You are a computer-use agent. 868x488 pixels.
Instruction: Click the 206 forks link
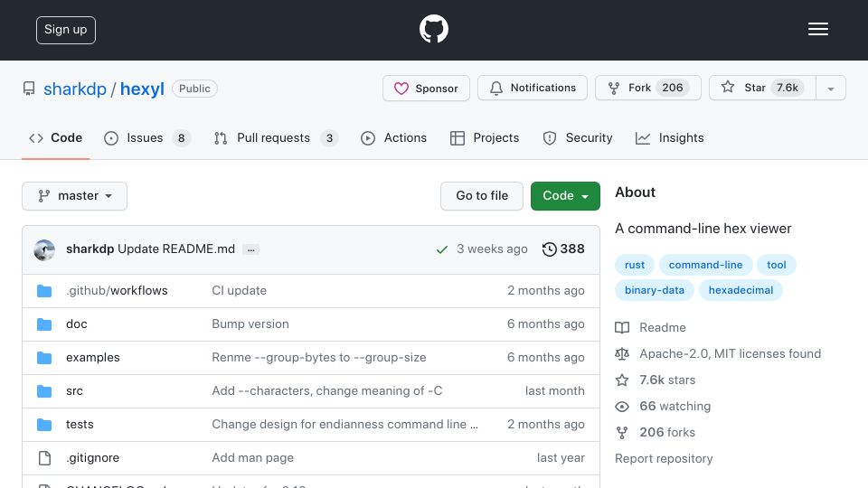point(667,432)
